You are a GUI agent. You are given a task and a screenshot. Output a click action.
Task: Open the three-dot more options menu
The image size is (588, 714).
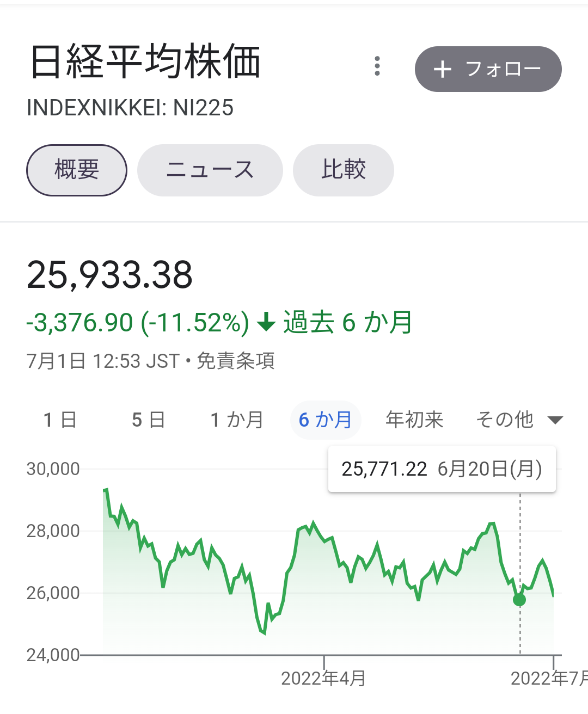(377, 66)
